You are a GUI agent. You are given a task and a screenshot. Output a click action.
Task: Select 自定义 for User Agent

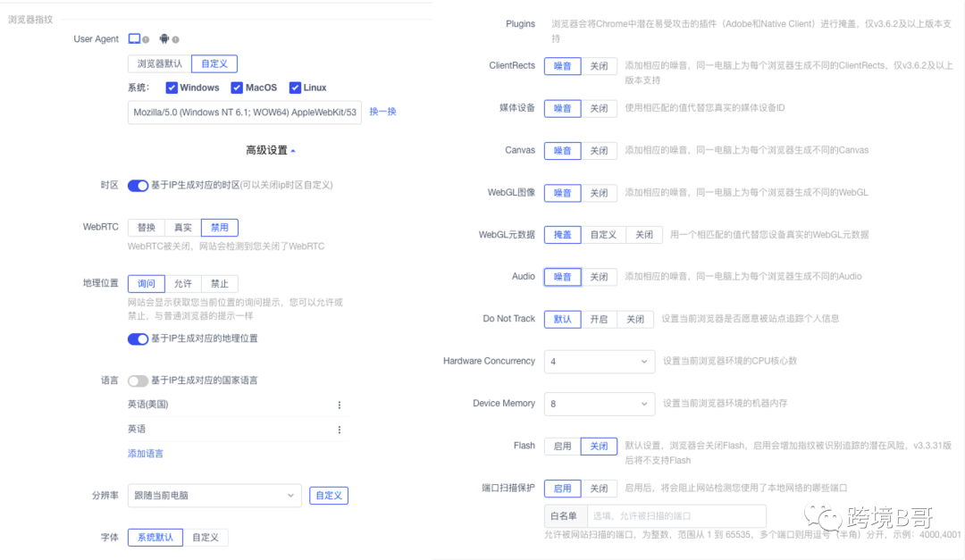(x=214, y=63)
